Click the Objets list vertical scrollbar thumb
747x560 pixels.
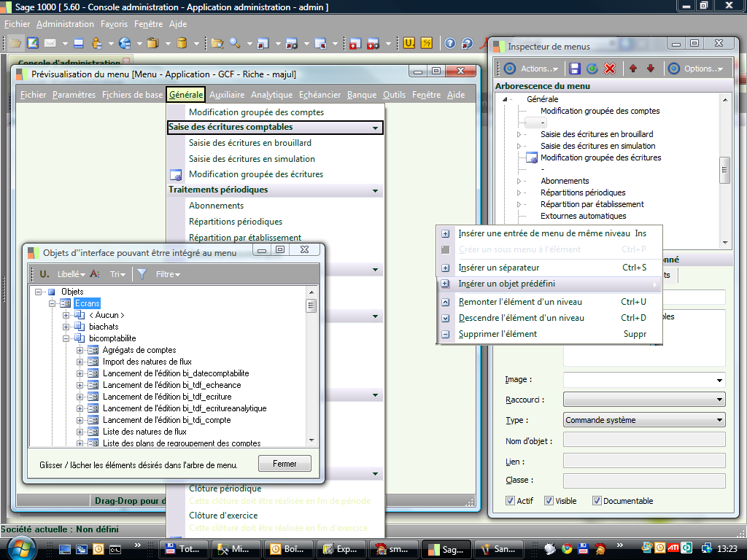click(x=311, y=306)
